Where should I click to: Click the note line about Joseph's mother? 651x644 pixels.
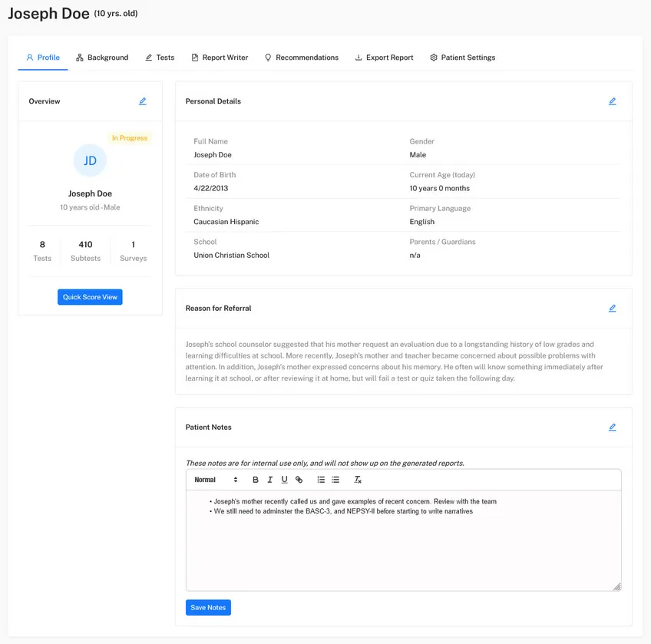[355, 501]
